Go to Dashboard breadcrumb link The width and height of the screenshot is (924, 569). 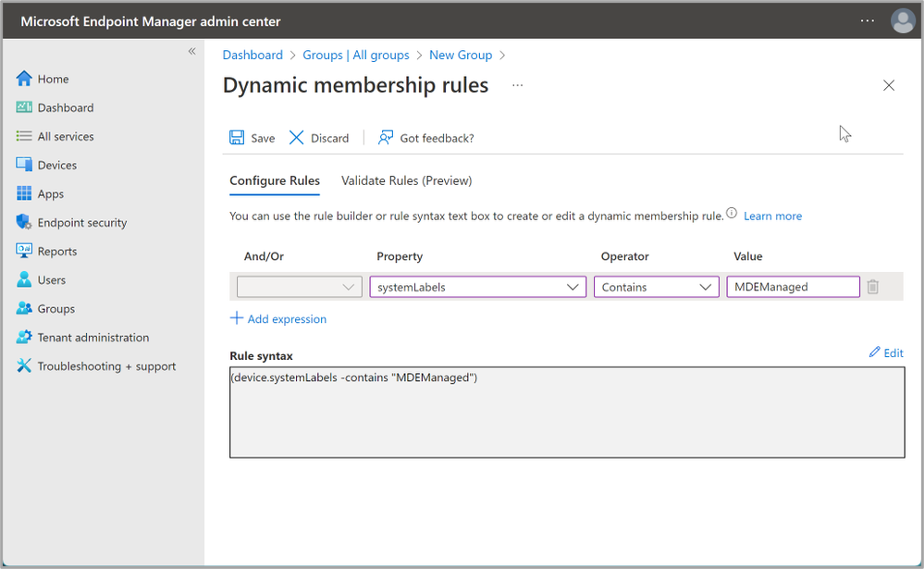(x=253, y=55)
